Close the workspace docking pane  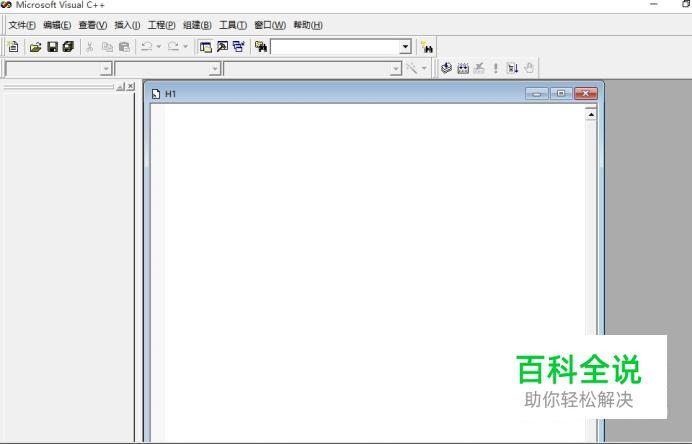(x=131, y=87)
